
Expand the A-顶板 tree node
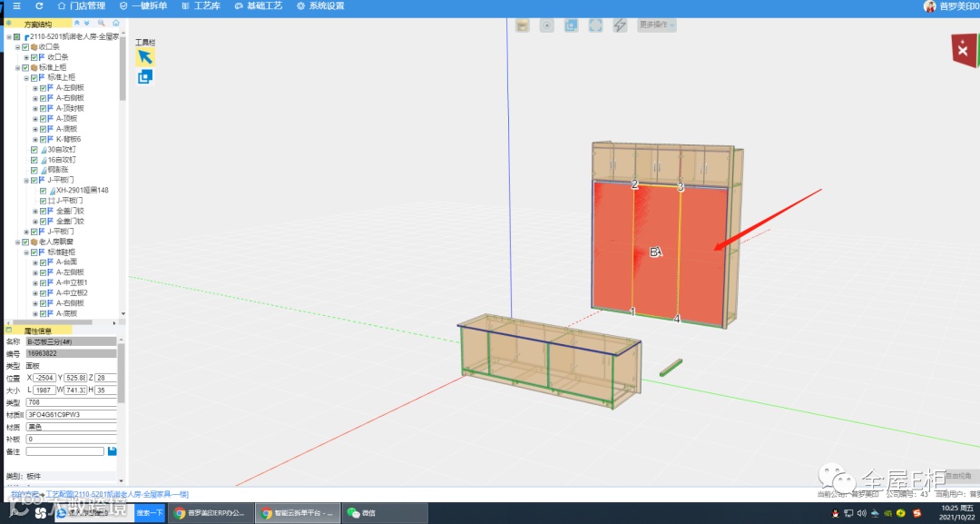(35, 119)
